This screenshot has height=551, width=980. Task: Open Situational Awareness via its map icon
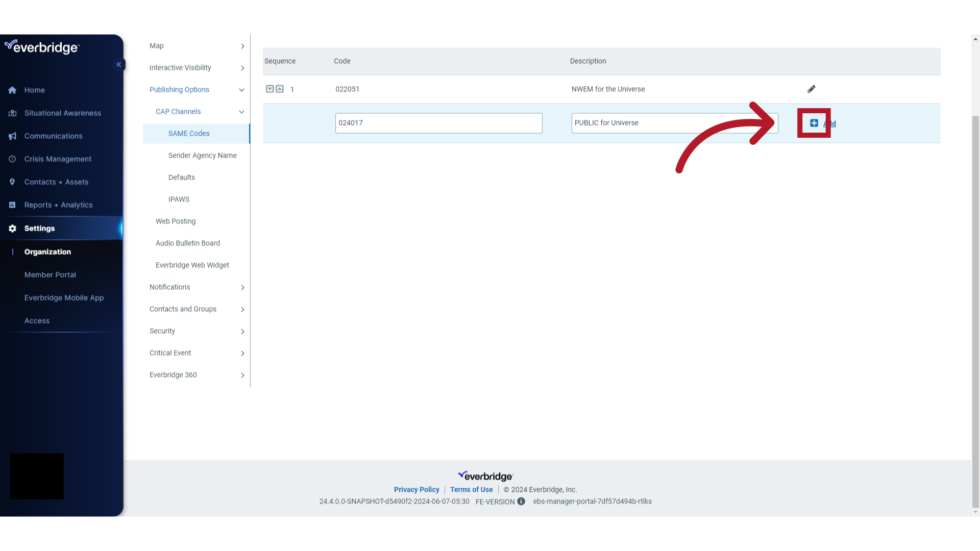pos(12,113)
